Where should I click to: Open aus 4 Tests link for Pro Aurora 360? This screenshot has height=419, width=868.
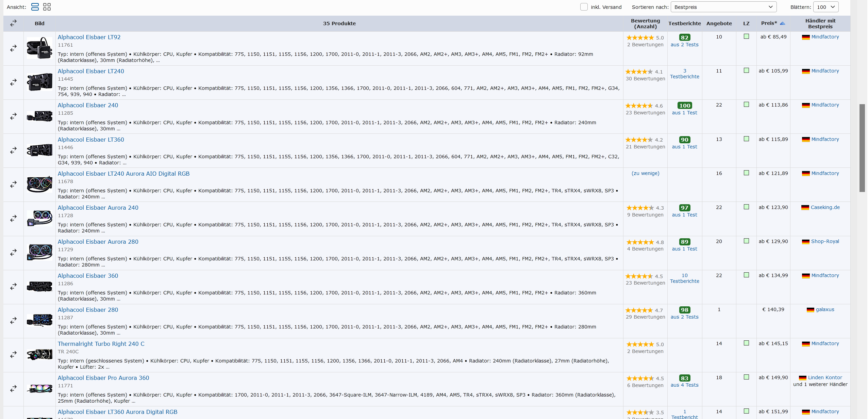684,385
